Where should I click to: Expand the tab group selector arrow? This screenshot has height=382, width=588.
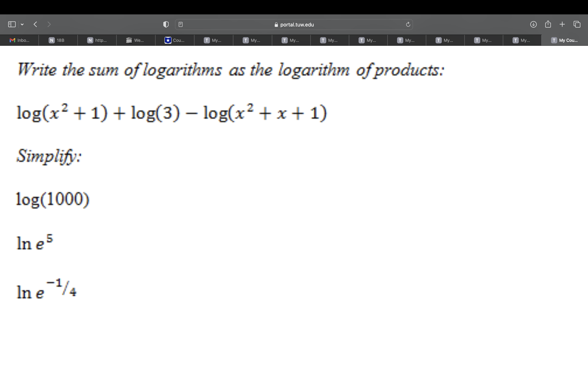[x=22, y=24]
